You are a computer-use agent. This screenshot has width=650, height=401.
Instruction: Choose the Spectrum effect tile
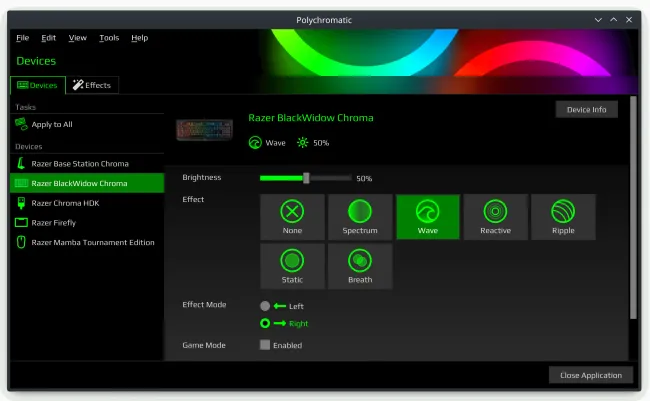coord(360,217)
